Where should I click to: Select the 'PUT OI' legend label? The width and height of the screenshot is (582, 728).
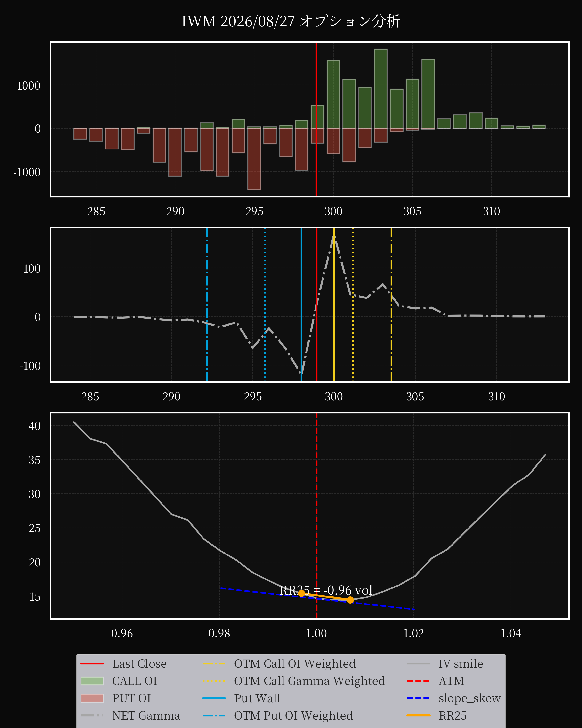132,698
